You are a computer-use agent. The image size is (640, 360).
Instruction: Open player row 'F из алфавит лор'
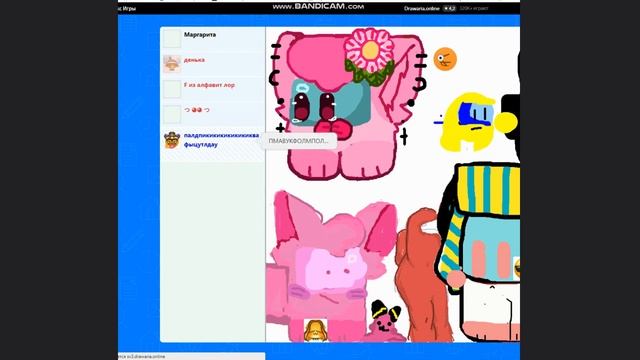coord(213,89)
